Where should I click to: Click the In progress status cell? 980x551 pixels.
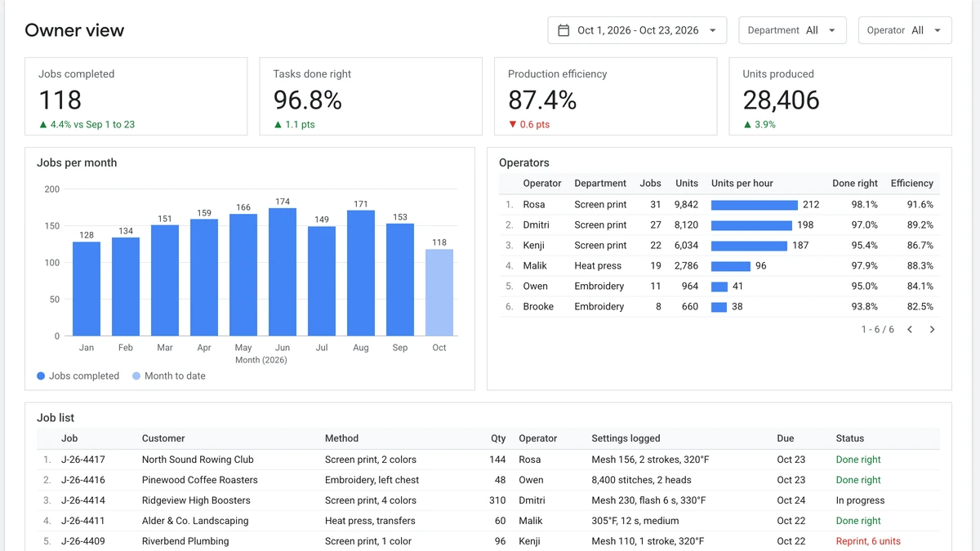point(860,500)
